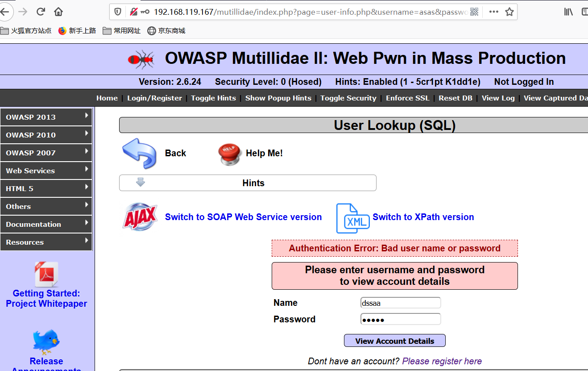Click the Firefox home icon
This screenshot has width=588, height=371.
58,12
